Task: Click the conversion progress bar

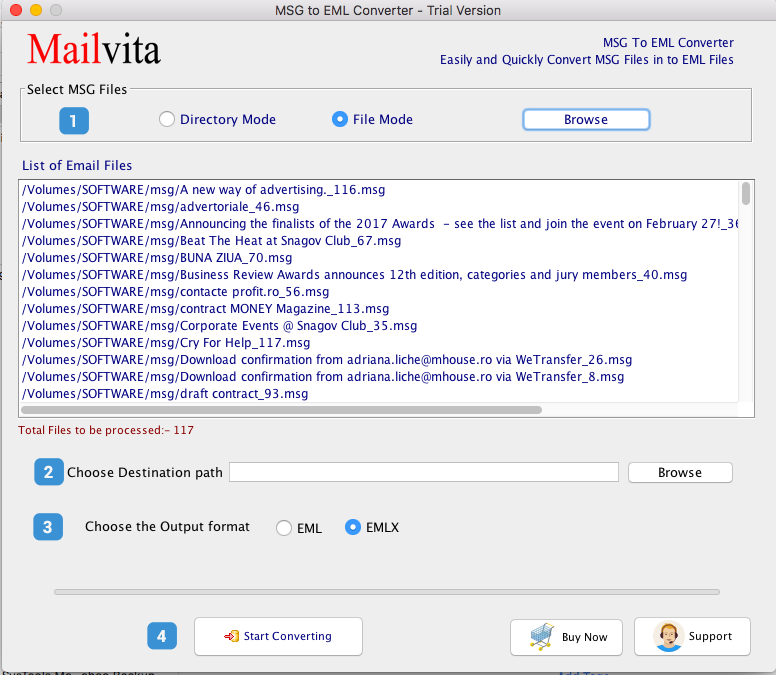Action: 387,592
